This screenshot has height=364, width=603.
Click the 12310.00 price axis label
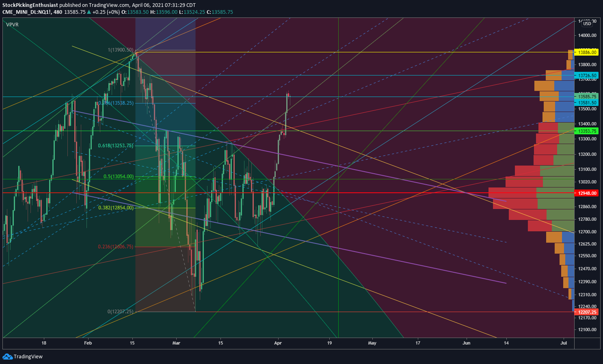point(587,295)
